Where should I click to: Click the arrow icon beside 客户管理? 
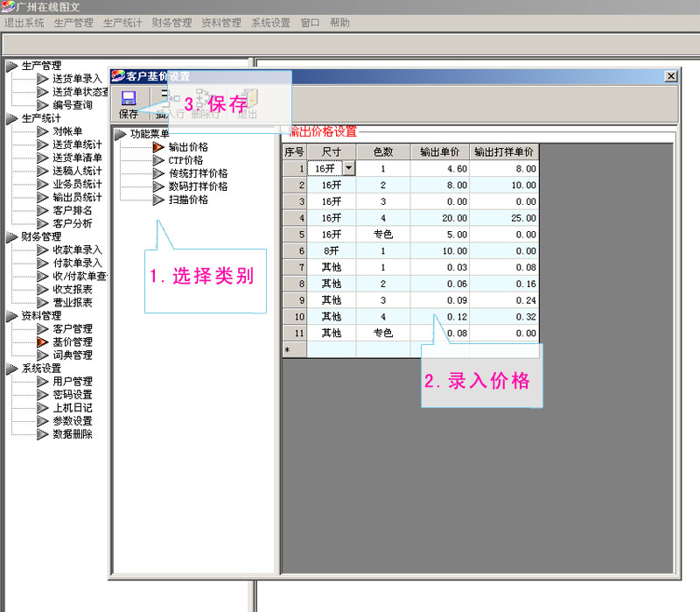[x=43, y=329]
